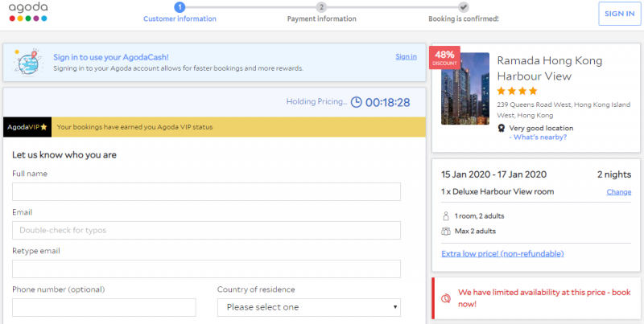Click the AgodaCash globe illustration icon
Image resolution: width=644 pixels, height=324 pixels.
(28, 62)
